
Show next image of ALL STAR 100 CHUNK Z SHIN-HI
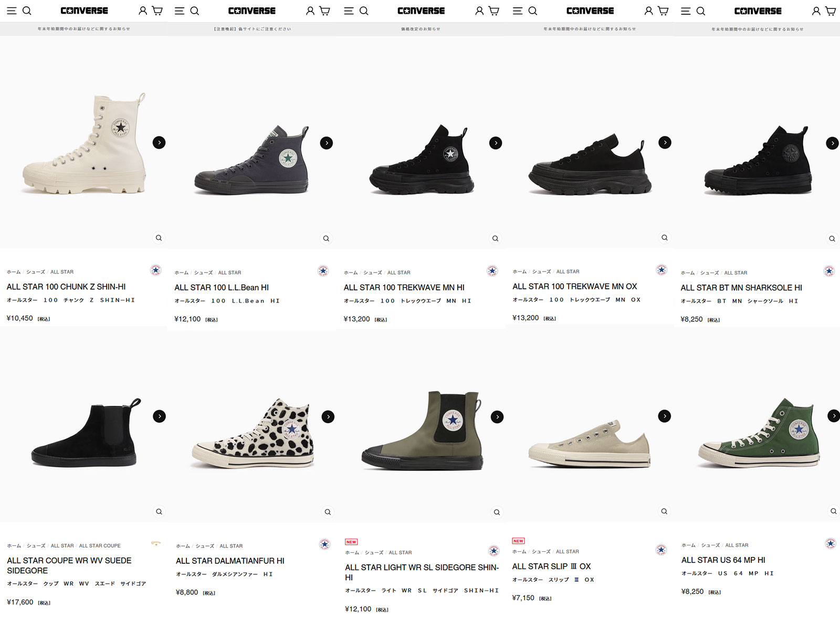159,142
